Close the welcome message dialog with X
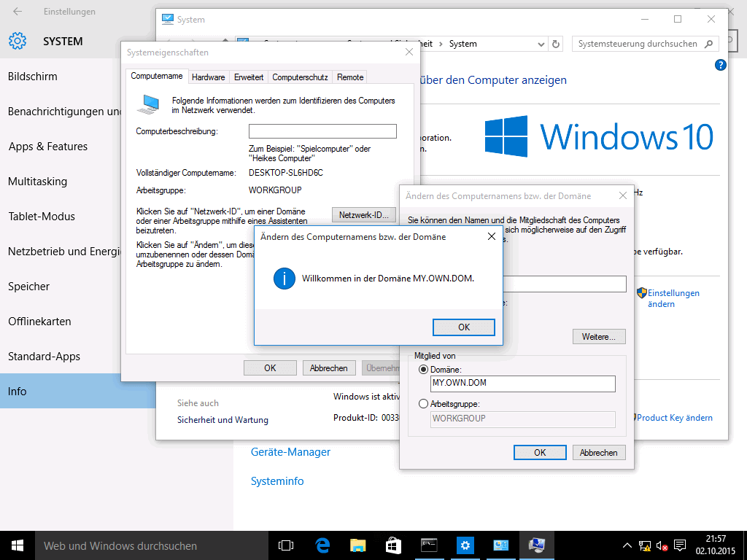Viewport: 747px width, 560px height. click(492, 237)
